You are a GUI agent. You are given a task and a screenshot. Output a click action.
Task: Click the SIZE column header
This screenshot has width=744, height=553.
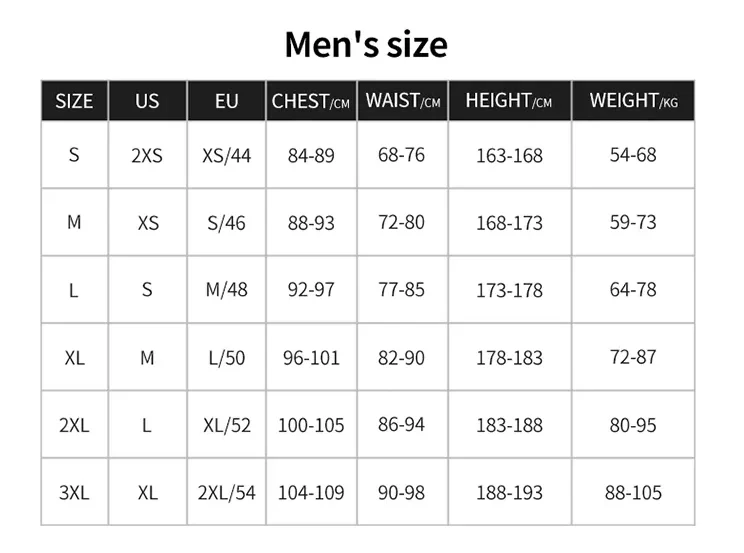[x=74, y=101]
